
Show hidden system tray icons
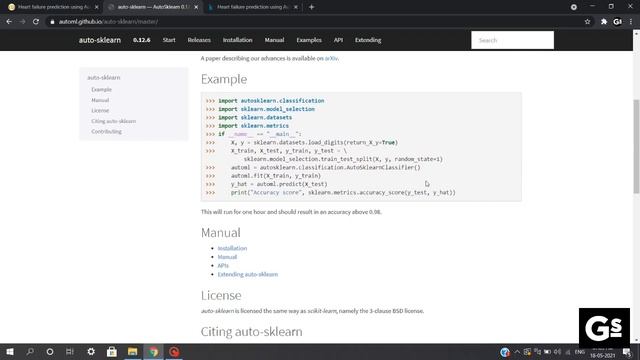[x=517, y=352]
